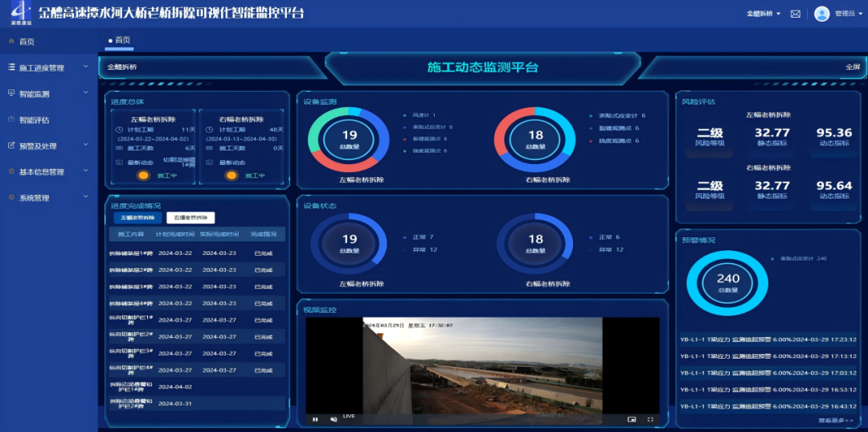Click the home icon beside 首页 in sidebar
The image size is (868, 432).
pyautogui.click(x=10, y=42)
